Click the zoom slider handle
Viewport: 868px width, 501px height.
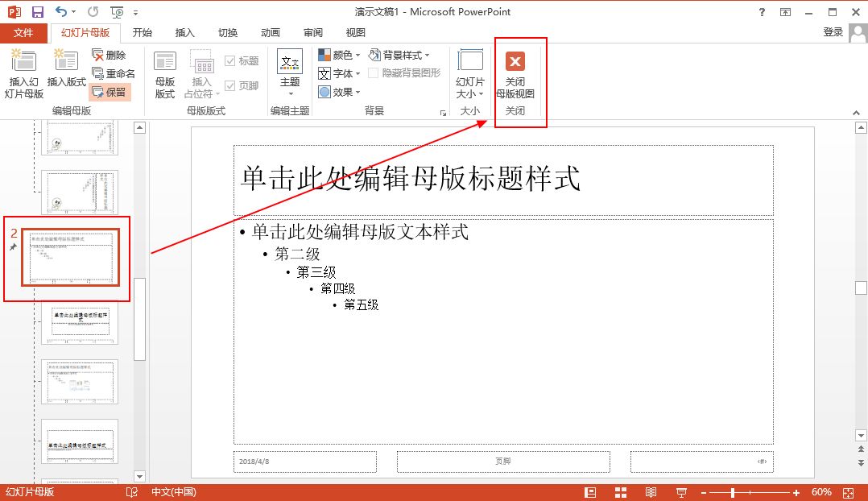click(733, 492)
